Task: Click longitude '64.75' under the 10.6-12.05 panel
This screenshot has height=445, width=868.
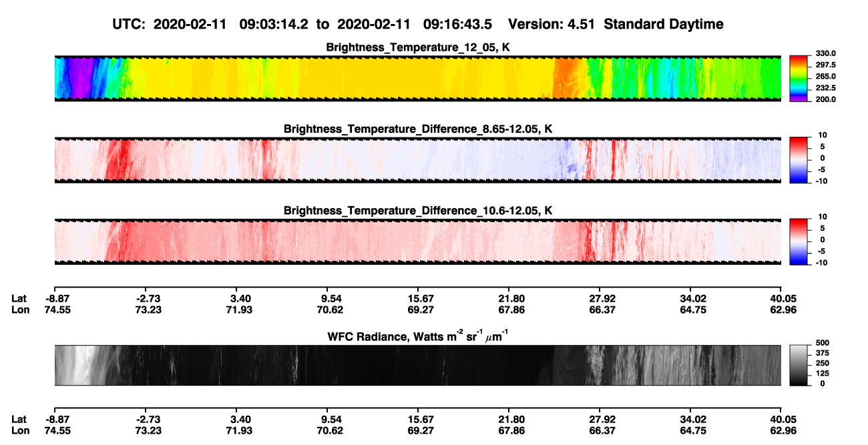Action: click(x=692, y=309)
